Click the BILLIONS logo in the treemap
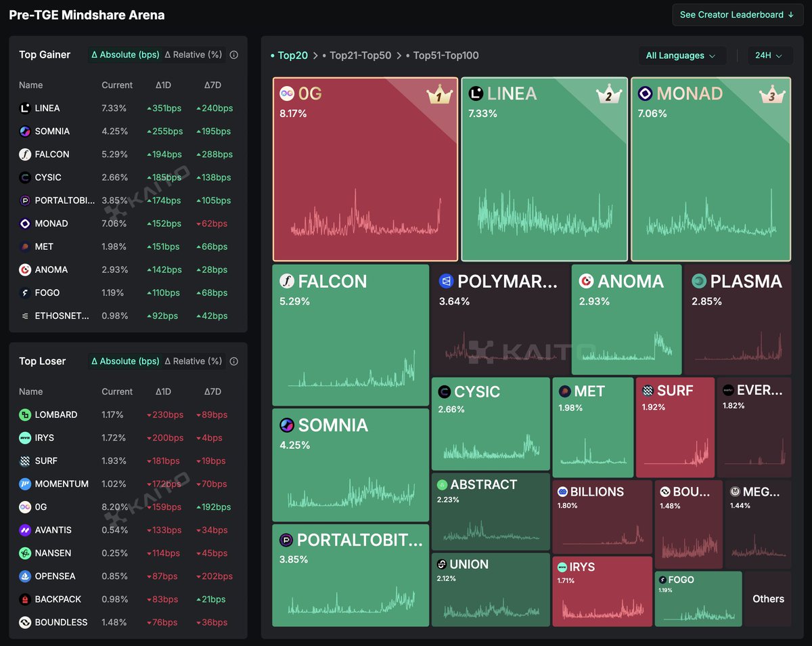The width and height of the screenshot is (812, 646). (x=562, y=492)
